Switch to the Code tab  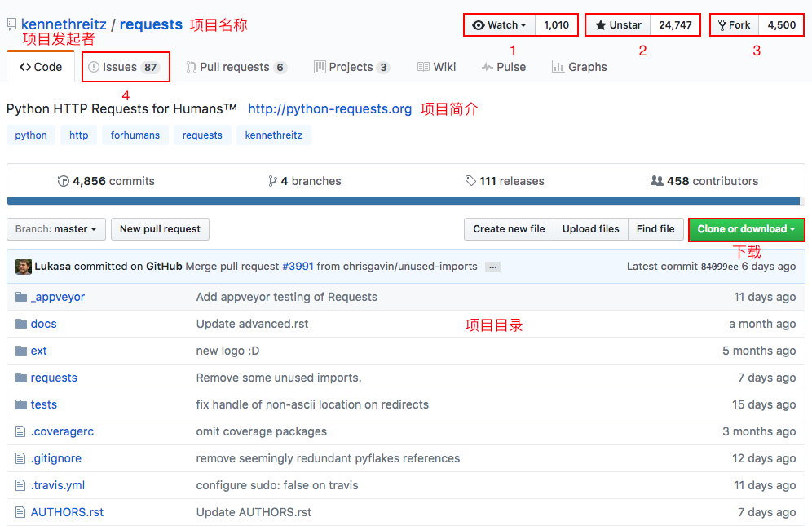point(41,67)
